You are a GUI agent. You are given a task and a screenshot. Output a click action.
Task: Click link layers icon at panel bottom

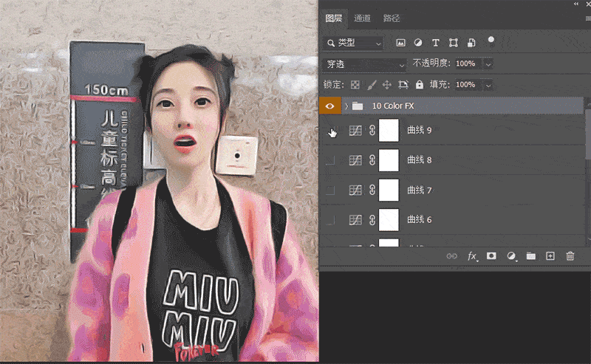(451, 256)
